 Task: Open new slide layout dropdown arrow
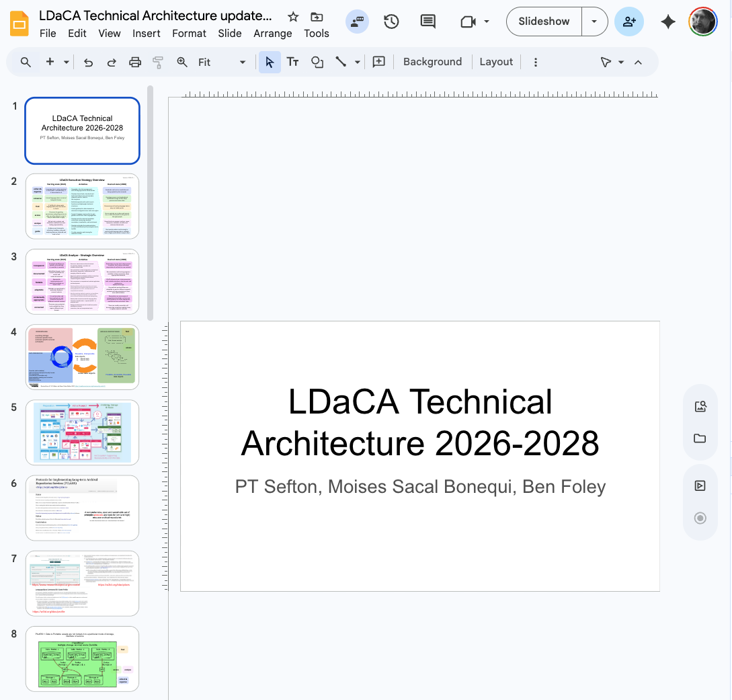pos(67,62)
